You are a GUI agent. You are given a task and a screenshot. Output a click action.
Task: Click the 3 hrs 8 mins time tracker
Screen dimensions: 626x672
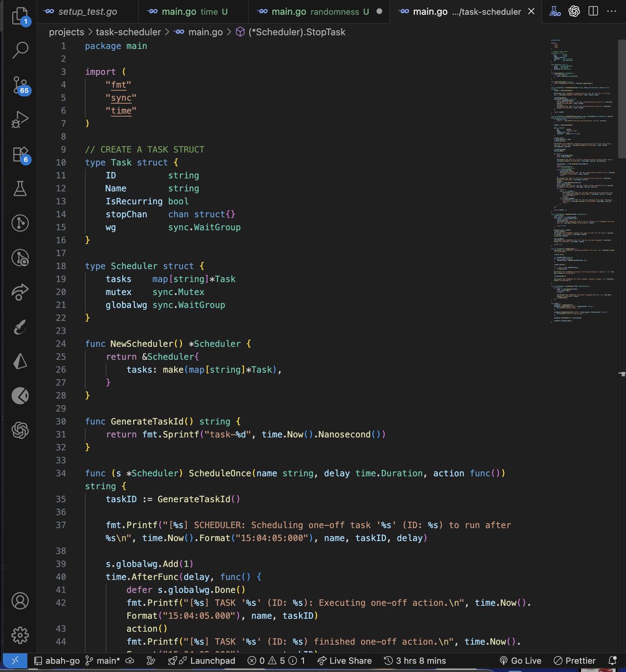[x=414, y=661]
